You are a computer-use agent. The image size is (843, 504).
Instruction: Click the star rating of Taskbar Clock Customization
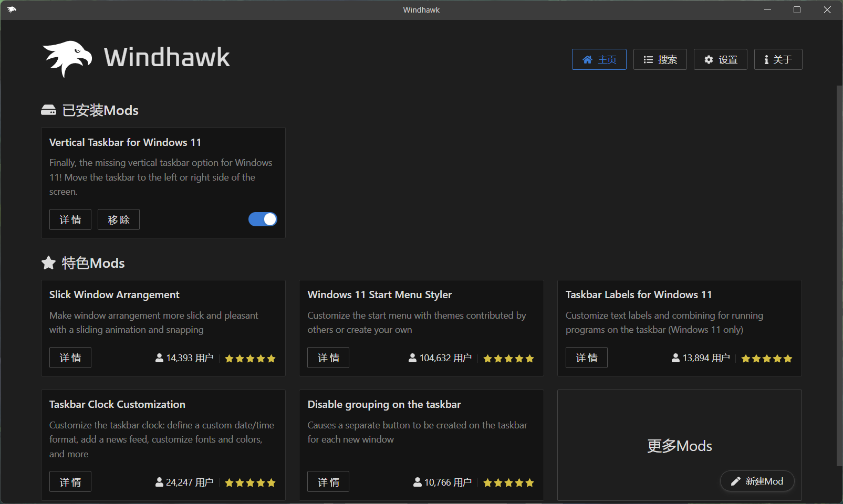coord(250,482)
